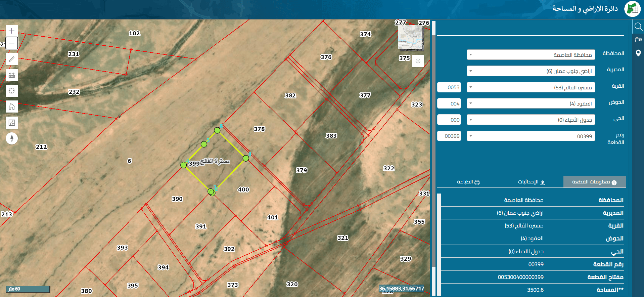The image size is (644, 297).
Task: Switch to the printing tab (الطباعة)
Action: click(x=468, y=182)
